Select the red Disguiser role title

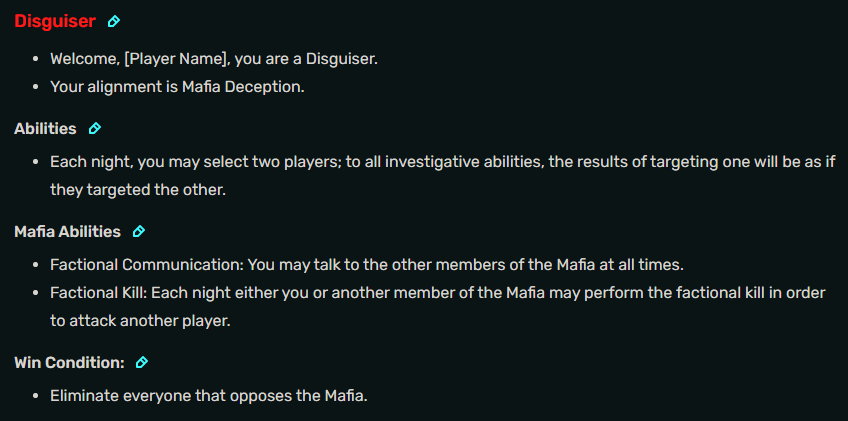click(x=55, y=22)
